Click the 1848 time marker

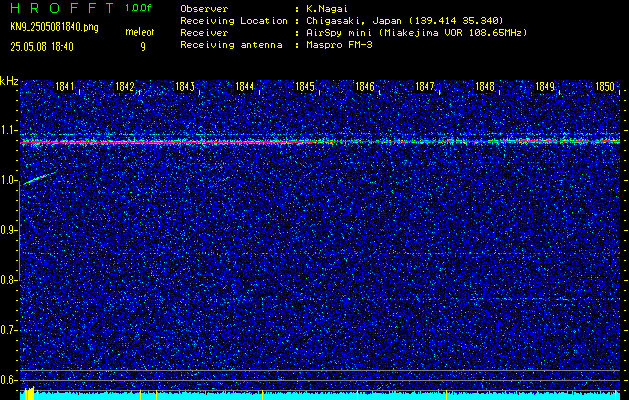[485, 87]
